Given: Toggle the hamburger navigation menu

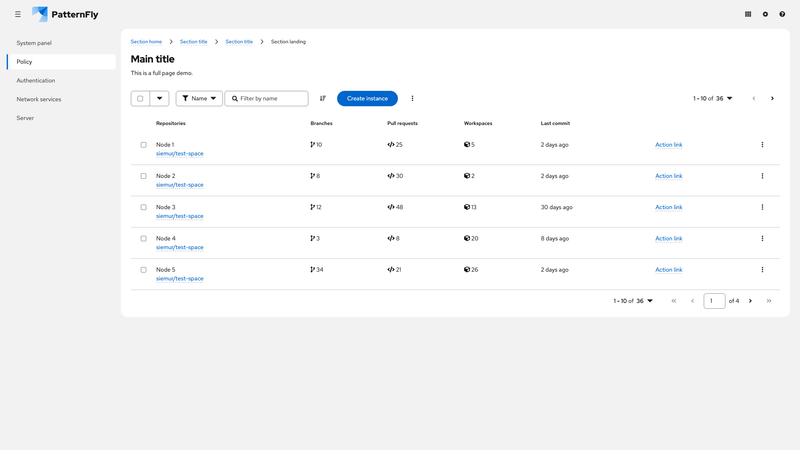Looking at the screenshot, I should coord(18,14).
